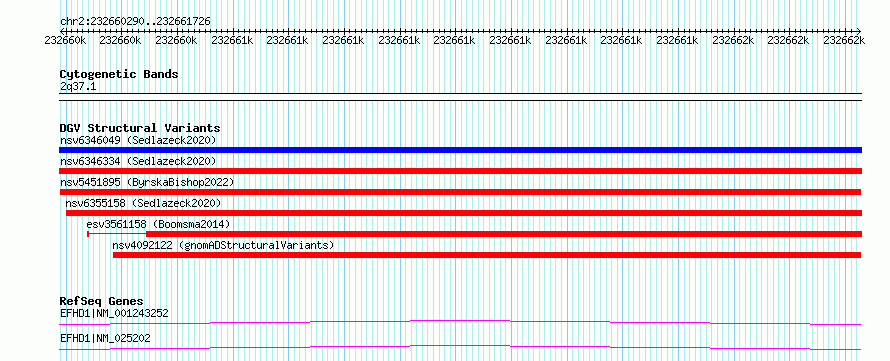
Task: Select the nsv6346334 (Sedlazeck2020) label
Action: [x=138, y=161]
